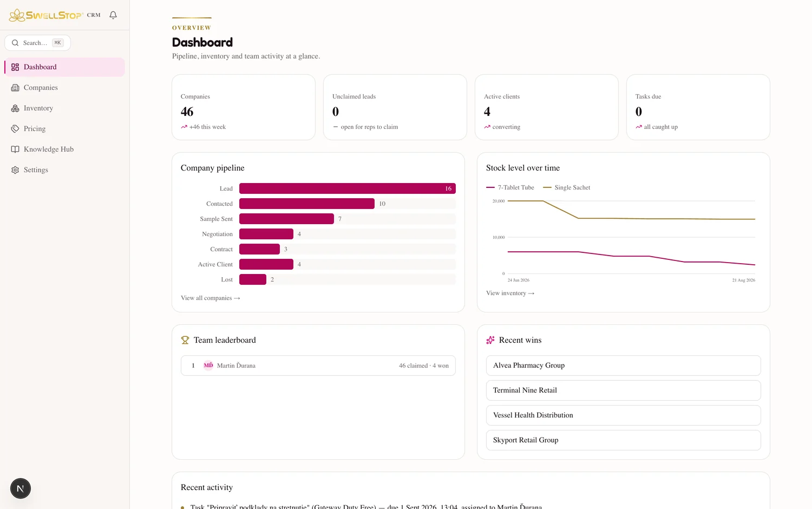This screenshot has height=509, width=812.
Task: Open the Terminal Nine Retail win
Action: (x=624, y=390)
